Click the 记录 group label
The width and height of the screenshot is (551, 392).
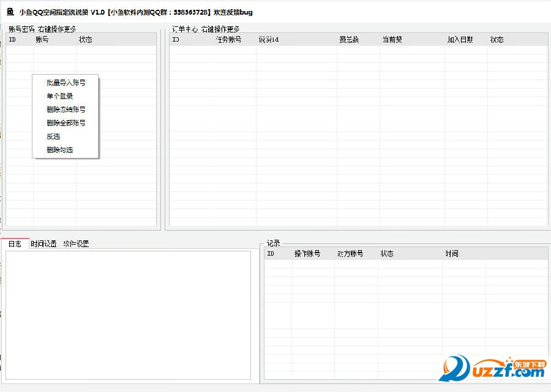point(273,243)
